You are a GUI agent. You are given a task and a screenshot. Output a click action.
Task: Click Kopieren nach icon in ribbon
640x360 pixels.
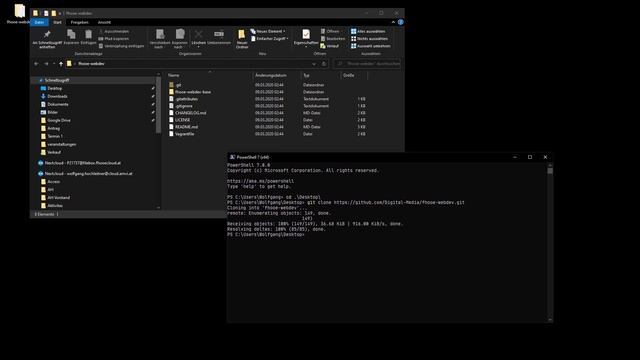tap(180, 39)
